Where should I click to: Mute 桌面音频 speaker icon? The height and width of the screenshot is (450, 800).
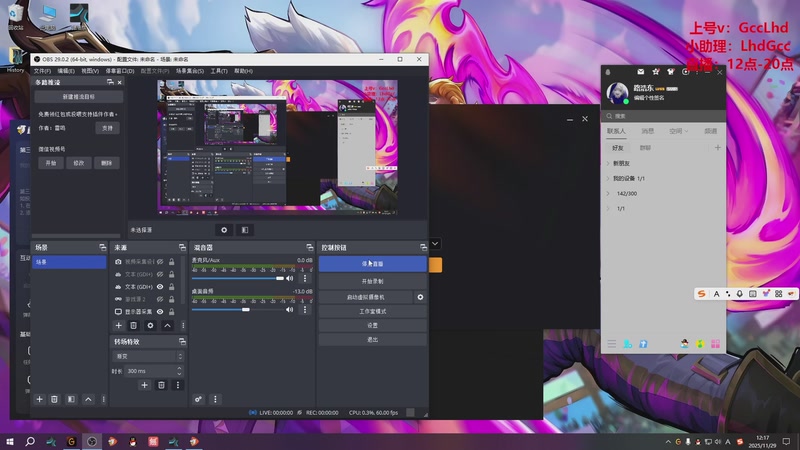coord(290,310)
